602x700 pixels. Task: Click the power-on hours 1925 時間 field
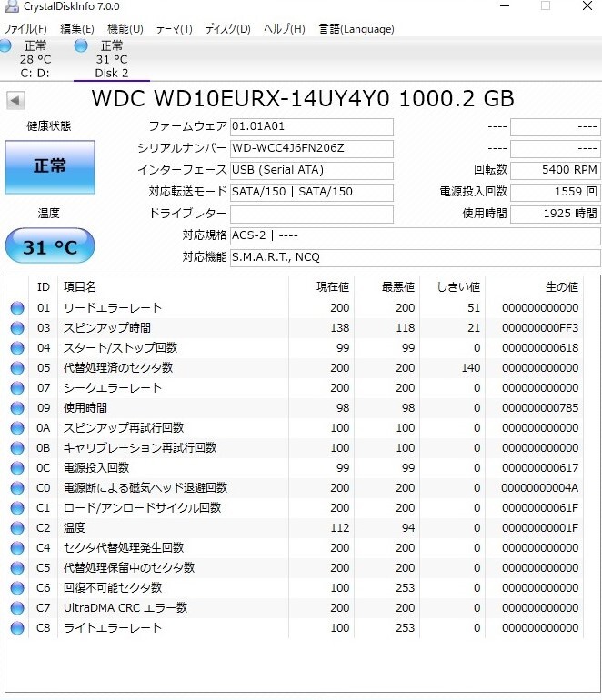[x=556, y=215]
